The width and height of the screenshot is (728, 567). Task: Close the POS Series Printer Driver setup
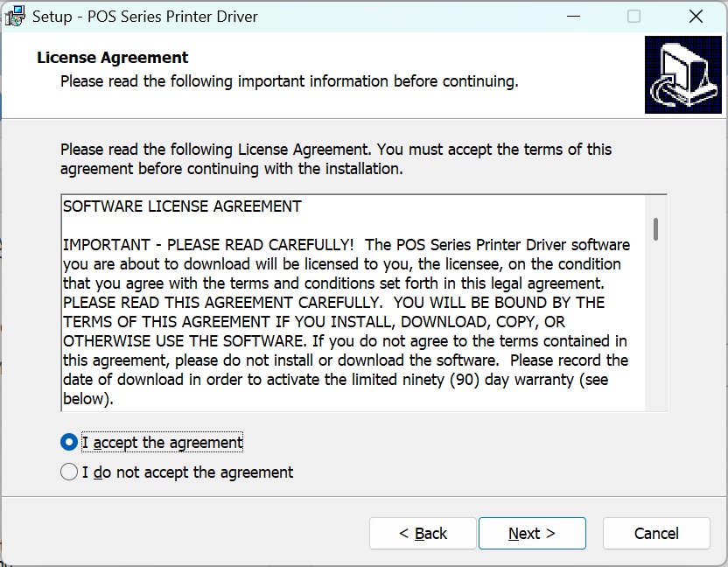[x=696, y=17]
